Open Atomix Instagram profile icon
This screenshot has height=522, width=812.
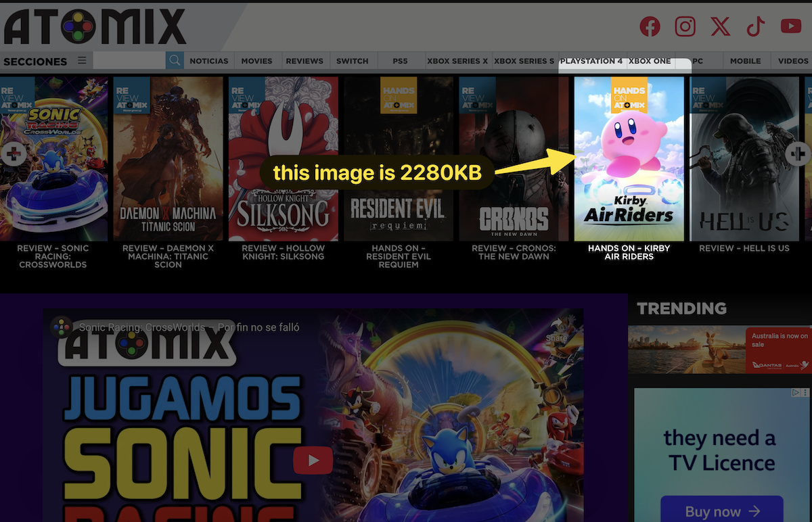[685, 27]
